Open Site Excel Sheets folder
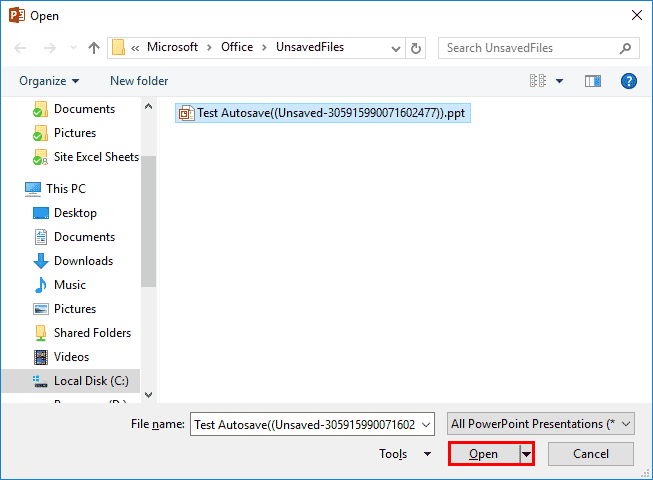 click(x=85, y=157)
